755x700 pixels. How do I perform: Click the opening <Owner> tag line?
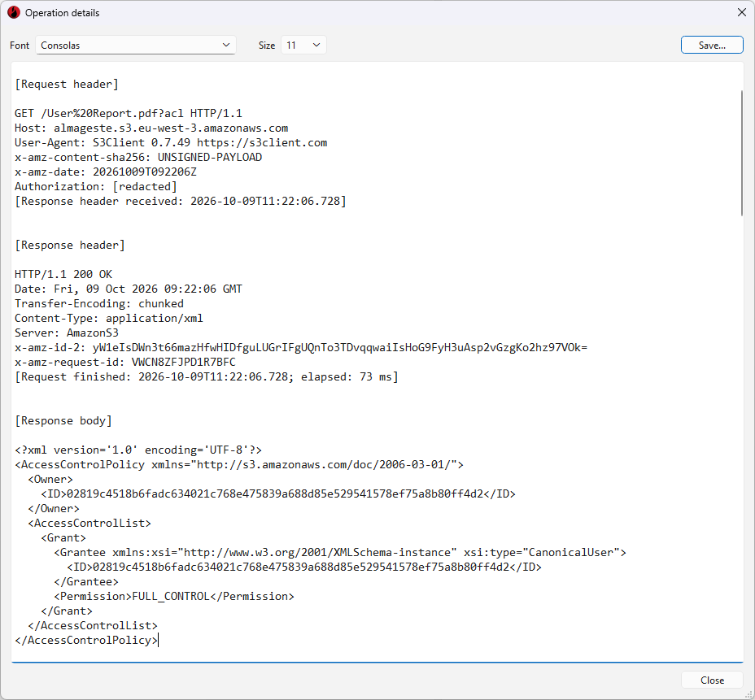pos(50,479)
